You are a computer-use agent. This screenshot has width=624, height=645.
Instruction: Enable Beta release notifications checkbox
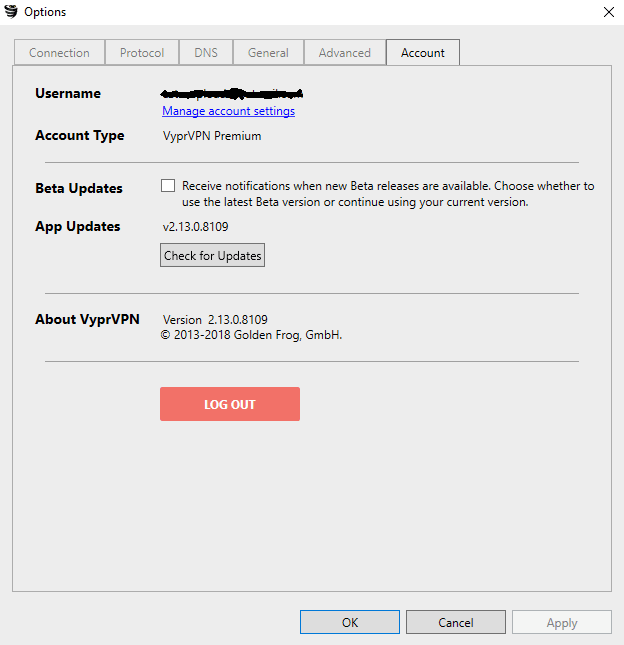[x=168, y=186]
